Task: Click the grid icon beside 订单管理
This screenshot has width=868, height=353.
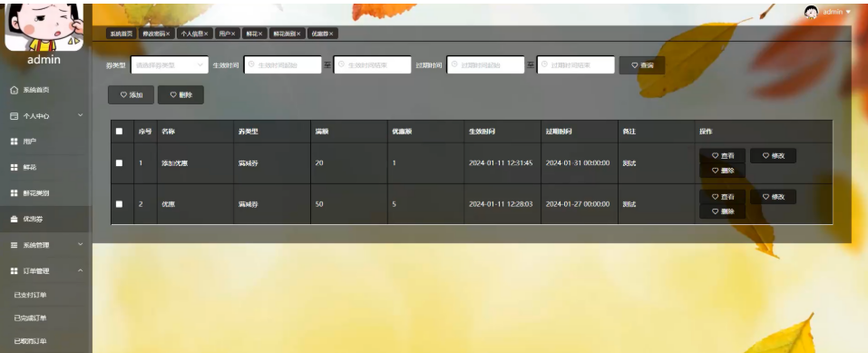Action: pos(15,271)
